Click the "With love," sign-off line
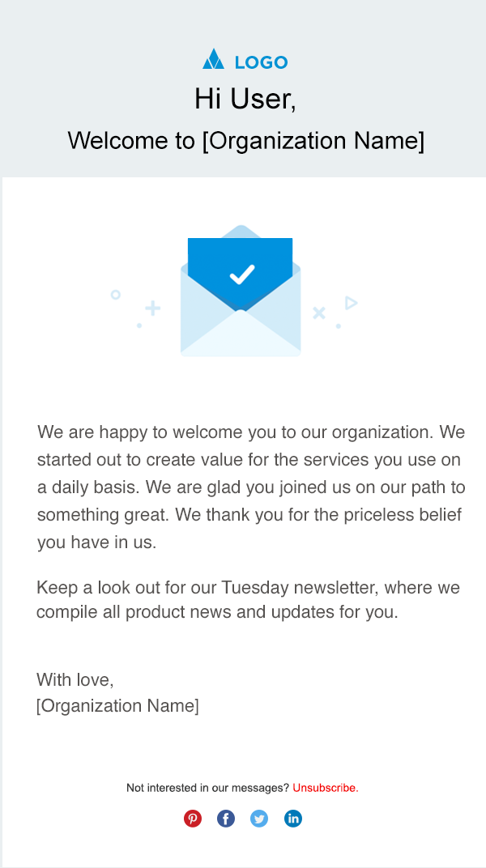Image resolution: width=486 pixels, height=868 pixels. pos(75,679)
